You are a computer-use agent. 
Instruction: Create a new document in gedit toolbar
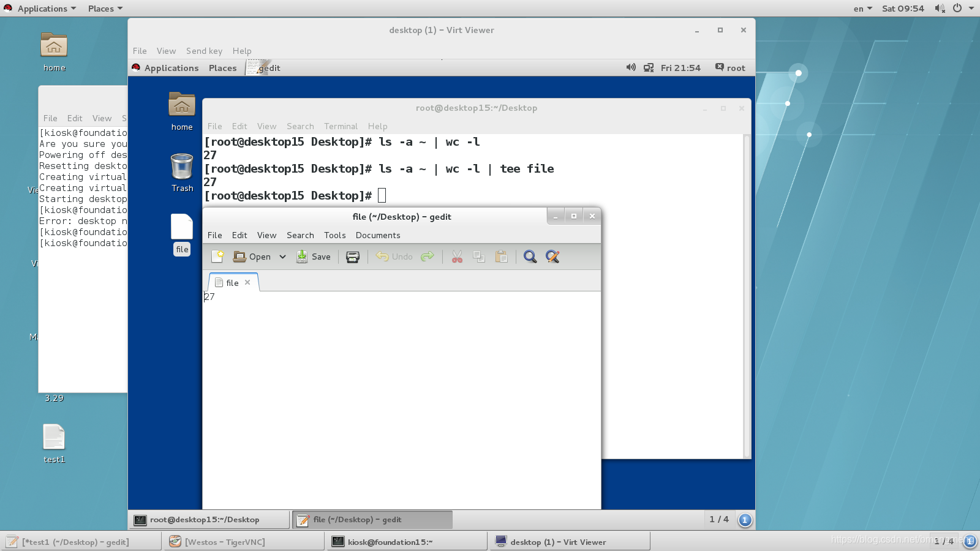(217, 257)
